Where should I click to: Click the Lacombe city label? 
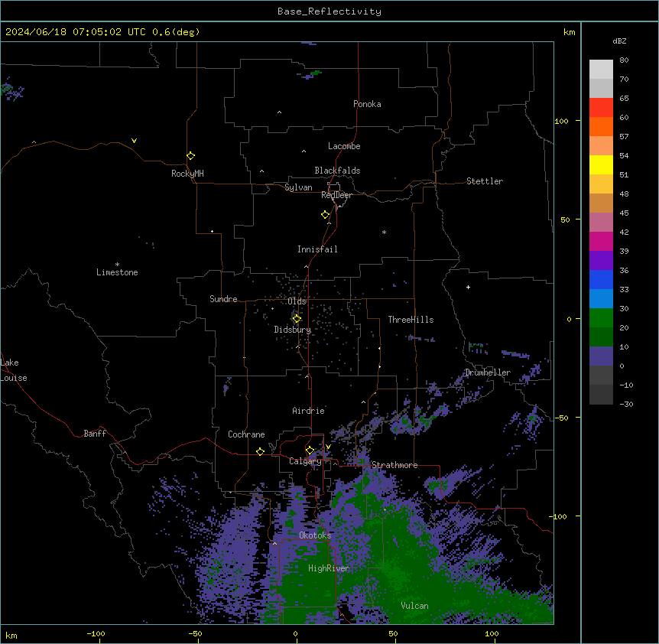tap(344, 146)
